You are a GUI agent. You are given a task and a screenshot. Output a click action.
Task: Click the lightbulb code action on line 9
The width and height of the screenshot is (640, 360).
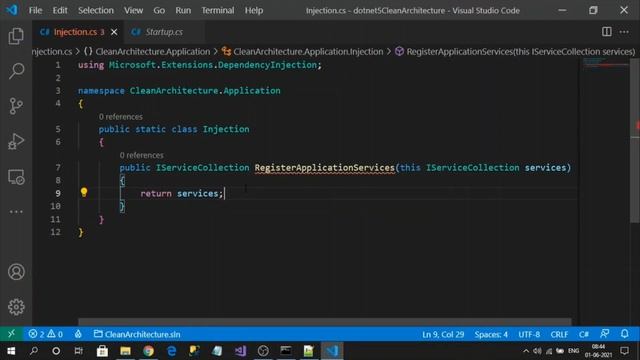point(84,192)
